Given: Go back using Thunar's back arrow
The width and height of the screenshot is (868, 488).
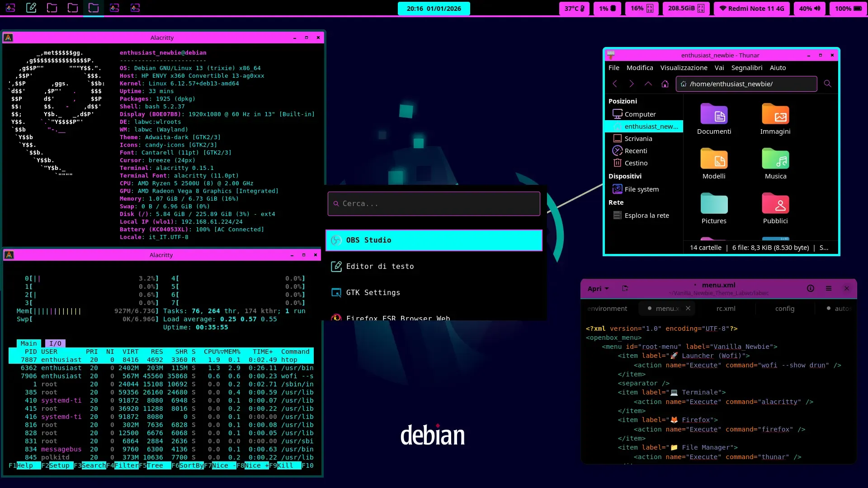Looking at the screenshot, I should point(615,84).
